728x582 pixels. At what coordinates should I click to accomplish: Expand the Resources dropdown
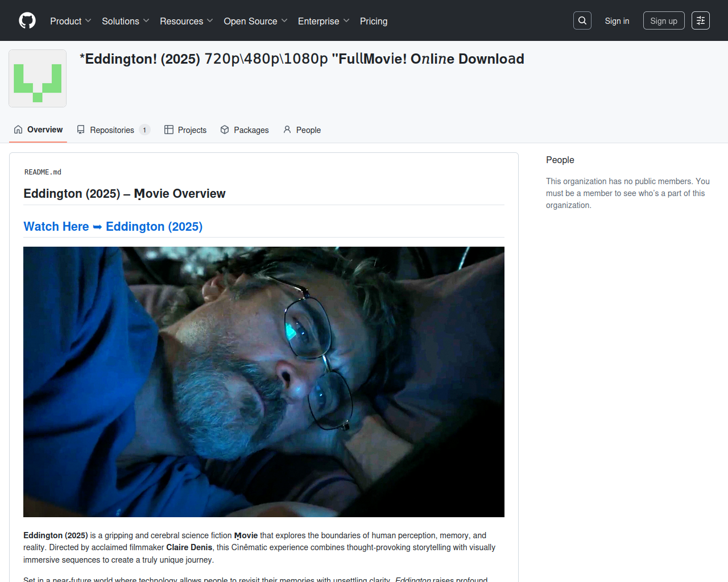pos(187,21)
